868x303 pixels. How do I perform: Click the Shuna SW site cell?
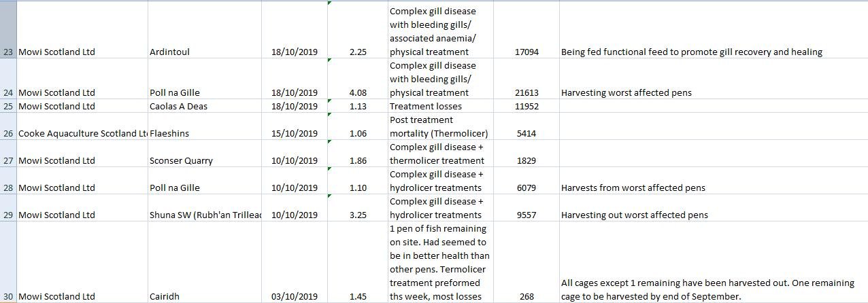(204, 215)
